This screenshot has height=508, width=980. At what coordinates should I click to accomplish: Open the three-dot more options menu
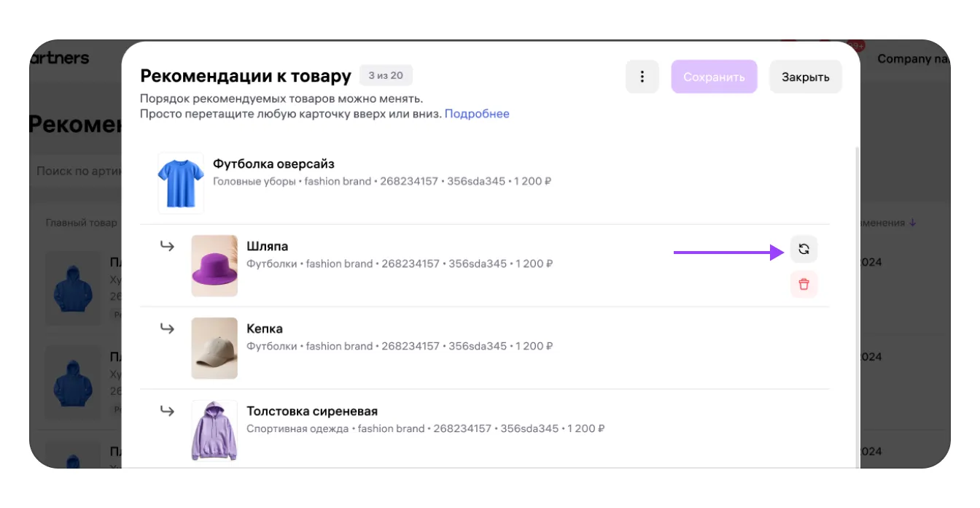pos(642,77)
